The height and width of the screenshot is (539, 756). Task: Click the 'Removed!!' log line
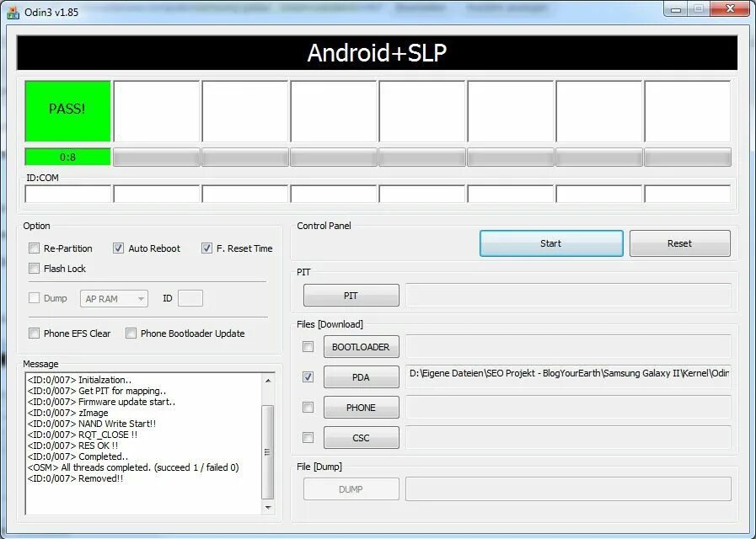[75, 479]
